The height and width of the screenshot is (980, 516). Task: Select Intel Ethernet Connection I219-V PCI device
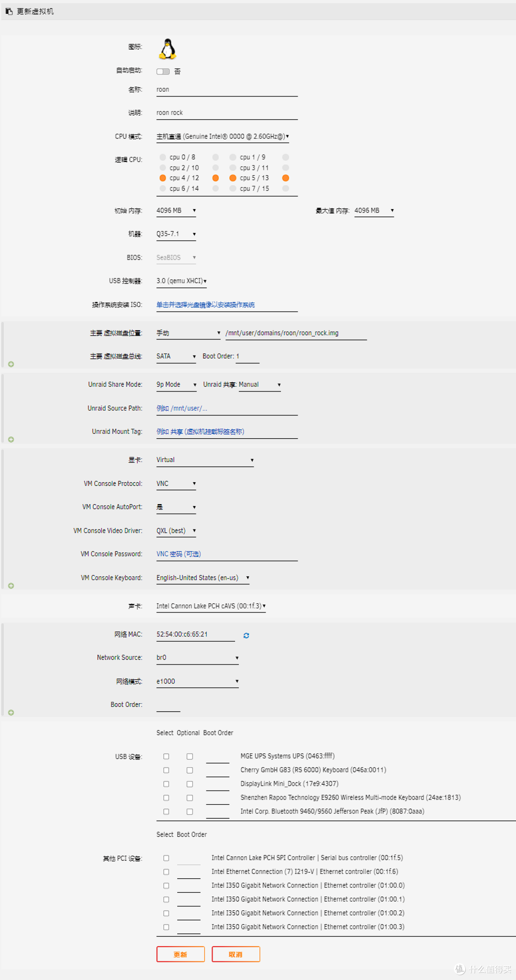(x=166, y=872)
